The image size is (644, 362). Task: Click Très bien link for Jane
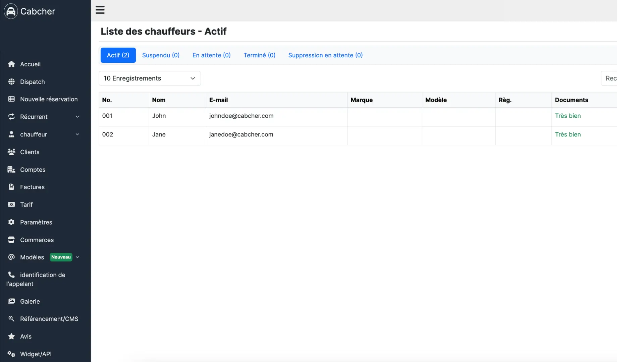(569, 135)
